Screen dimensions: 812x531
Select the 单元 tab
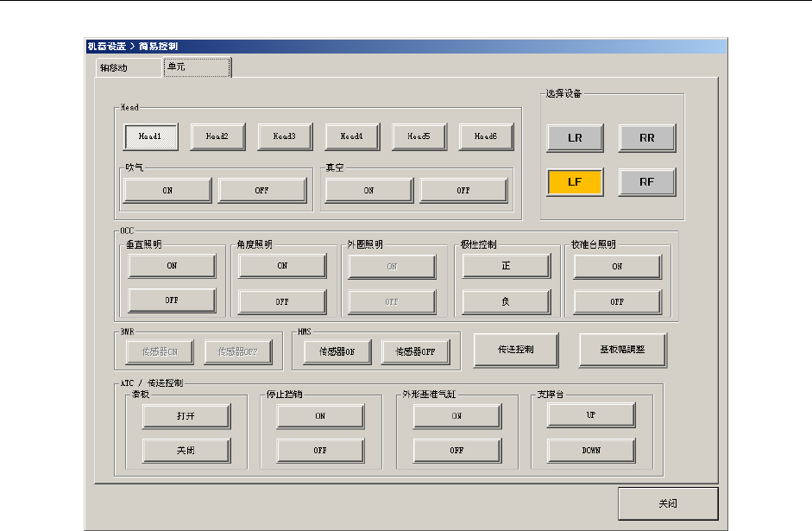tap(197, 66)
